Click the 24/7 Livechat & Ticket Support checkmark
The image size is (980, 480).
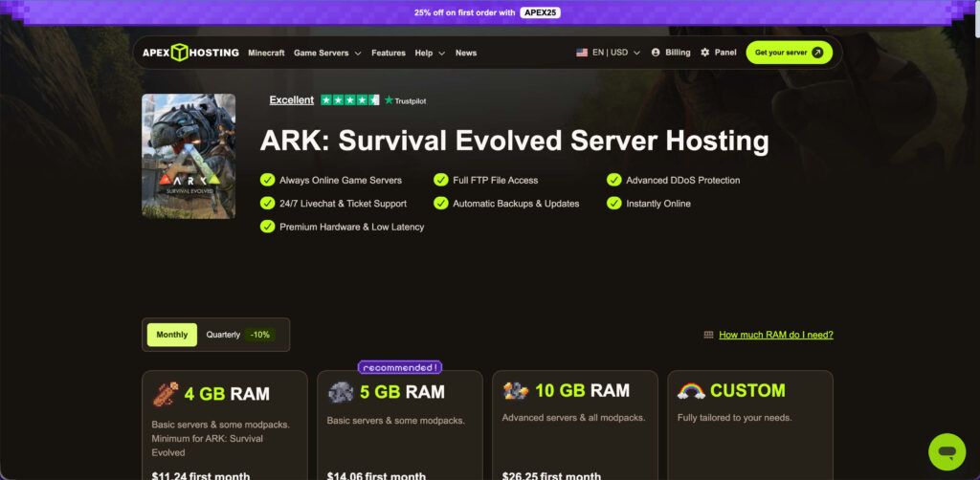click(x=268, y=203)
